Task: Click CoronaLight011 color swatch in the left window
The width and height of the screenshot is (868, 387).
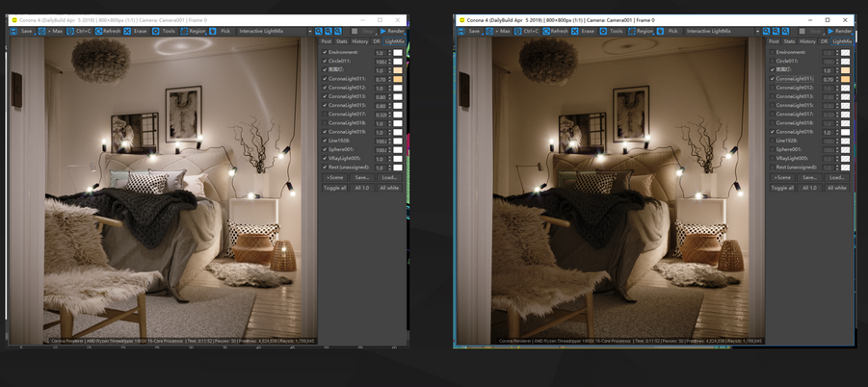Action: 397,79
